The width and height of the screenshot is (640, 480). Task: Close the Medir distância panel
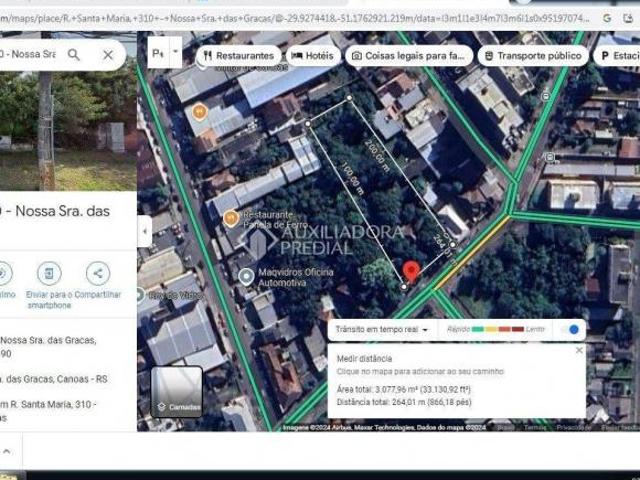(579, 350)
